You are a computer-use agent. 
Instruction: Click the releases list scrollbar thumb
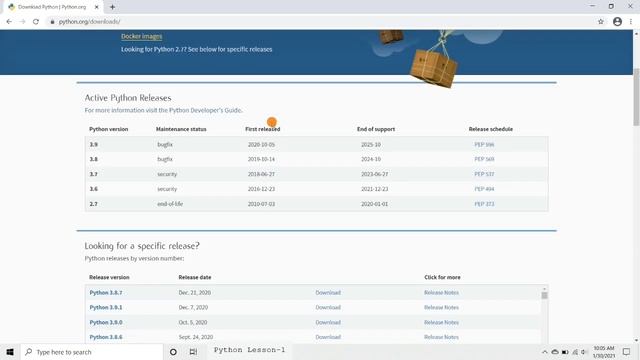(x=544, y=295)
